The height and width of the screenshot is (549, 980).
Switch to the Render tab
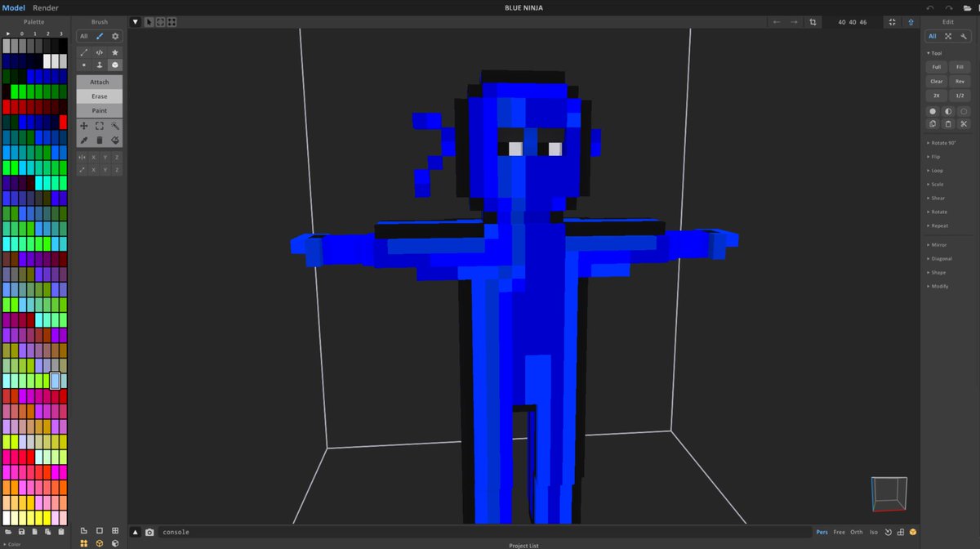(46, 7)
